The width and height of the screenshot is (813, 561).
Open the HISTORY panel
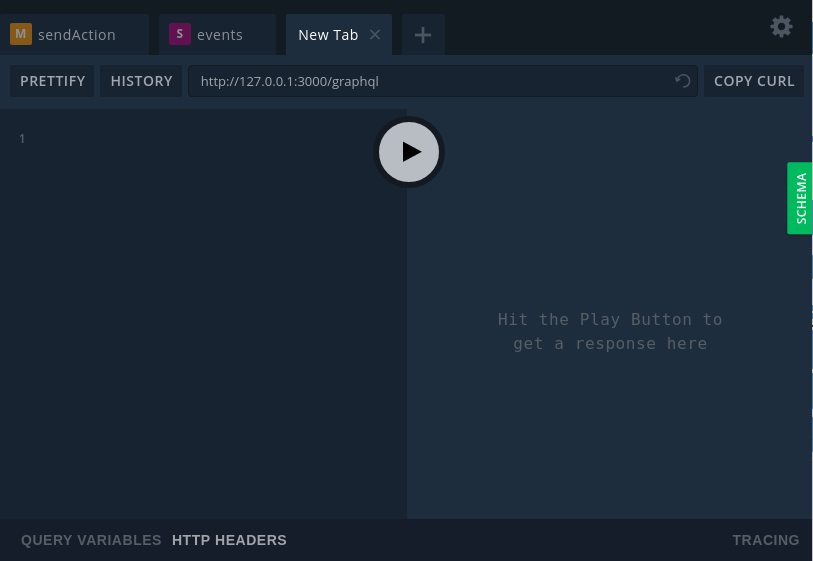point(141,81)
